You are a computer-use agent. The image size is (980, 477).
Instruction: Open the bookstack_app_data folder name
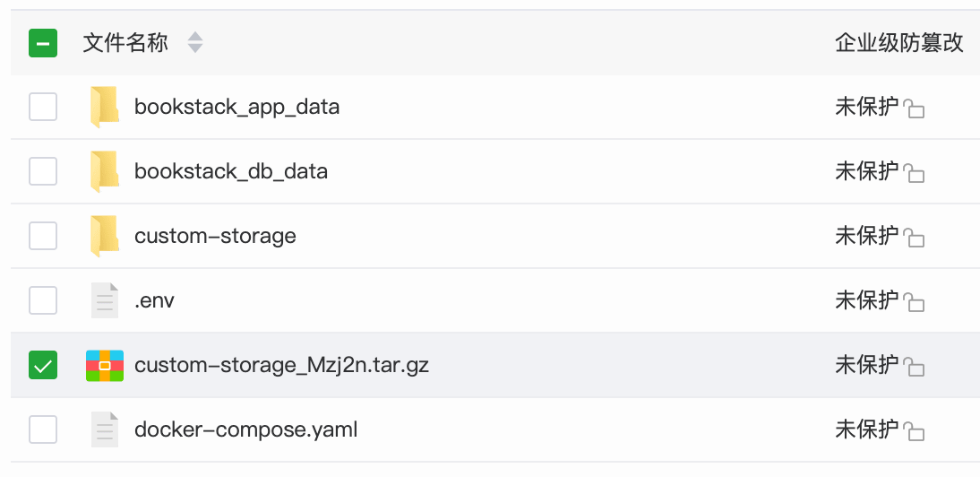tap(236, 108)
